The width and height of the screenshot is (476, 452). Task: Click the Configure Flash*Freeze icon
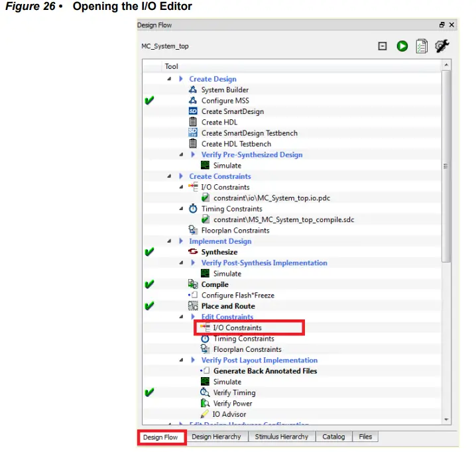193,295
